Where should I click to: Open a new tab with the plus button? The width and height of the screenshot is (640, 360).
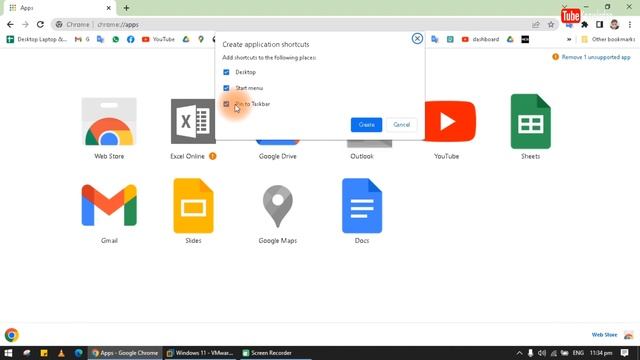pyautogui.click(x=127, y=8)
